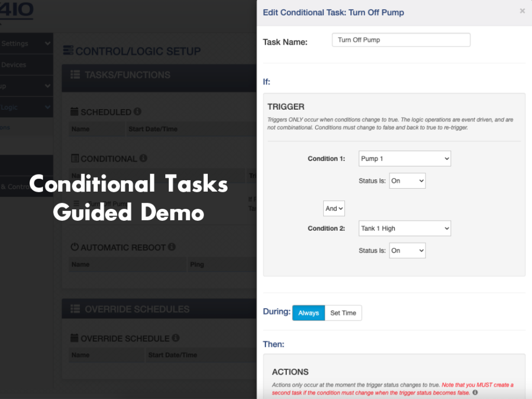Open the Status Is dropdown under Condition 1

(407, 181)
